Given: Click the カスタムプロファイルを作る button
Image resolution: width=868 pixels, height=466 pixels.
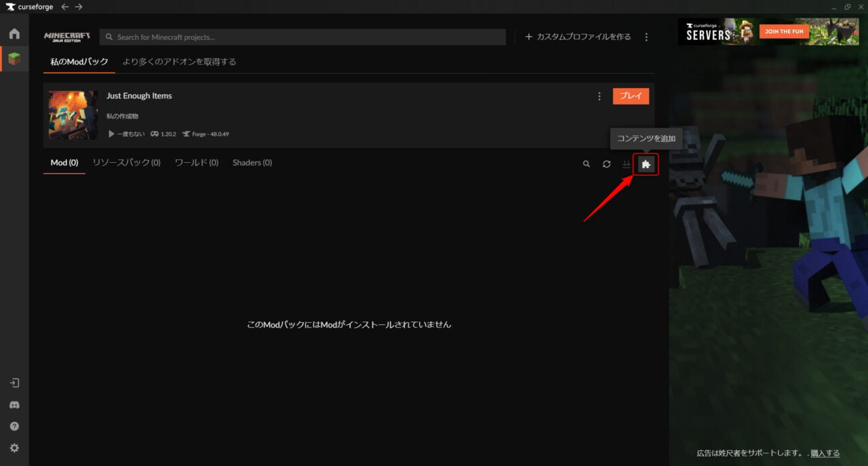Looking at the screenshot, I should [x=578, y=37].
